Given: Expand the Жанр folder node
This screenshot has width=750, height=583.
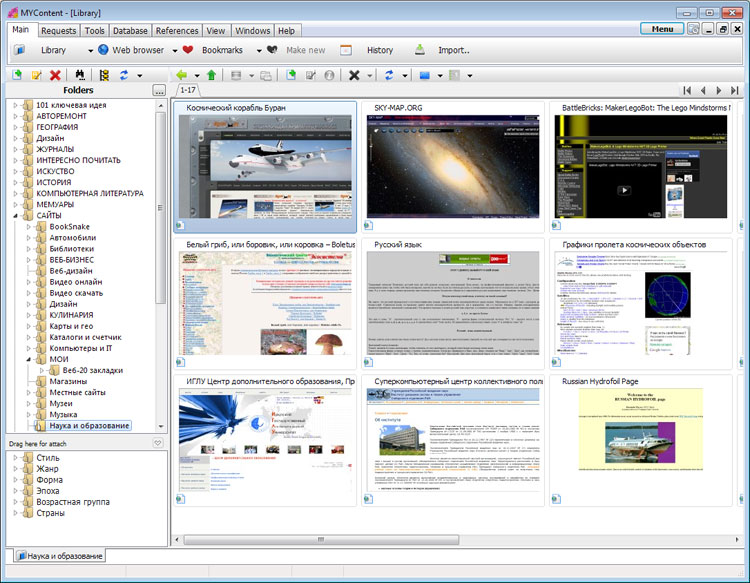Looking at the screenshot, I should (x=15, y=468).
